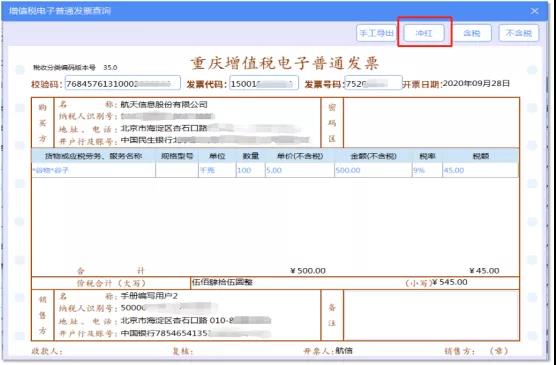Click buyer name 航天信息股份有限公司

point(164,104)
